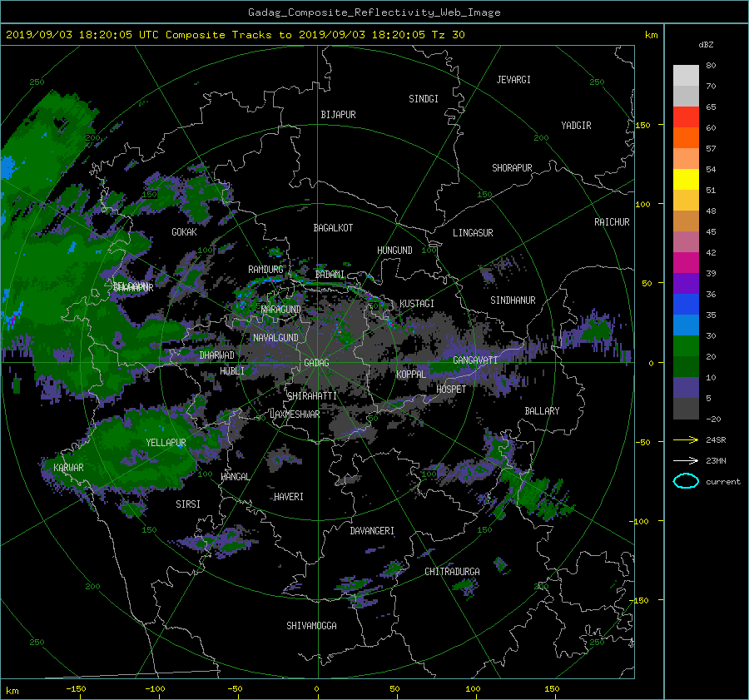Select the HUBLI city label
Screen dimensions: 749x700
point(232,370)
